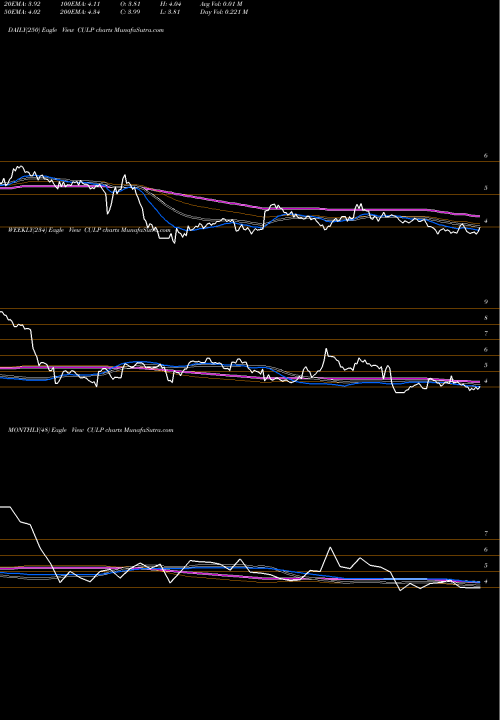Screen dimensions: 500x720
Task: Click the DAILY(250) chart title
Action: point(86,30)
